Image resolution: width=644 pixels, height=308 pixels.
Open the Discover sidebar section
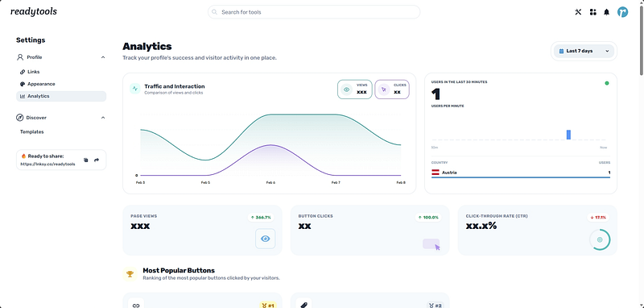(x=61, y=118)
